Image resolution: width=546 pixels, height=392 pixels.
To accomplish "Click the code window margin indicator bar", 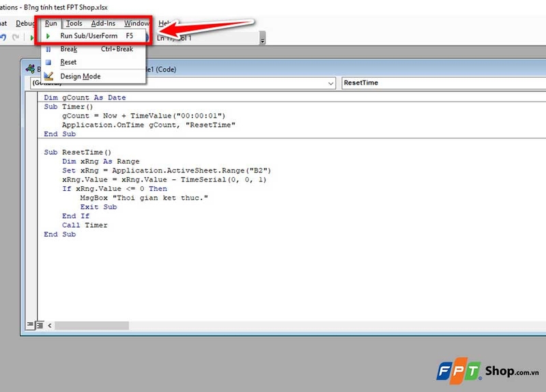I will point(31,206).
